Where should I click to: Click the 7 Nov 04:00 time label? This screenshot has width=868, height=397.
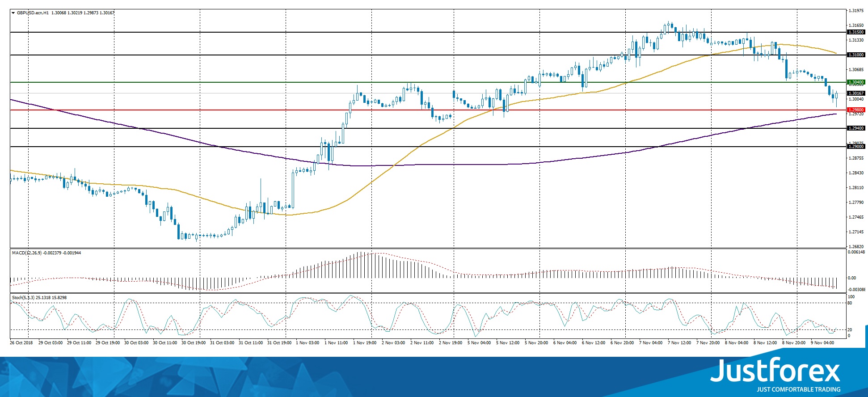651,343
